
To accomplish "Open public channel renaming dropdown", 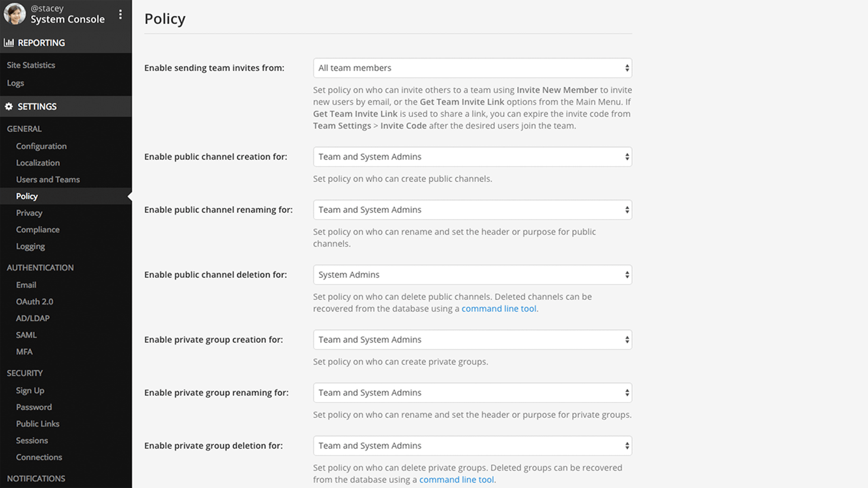I will pyautogui.click(x=472, y=210).
